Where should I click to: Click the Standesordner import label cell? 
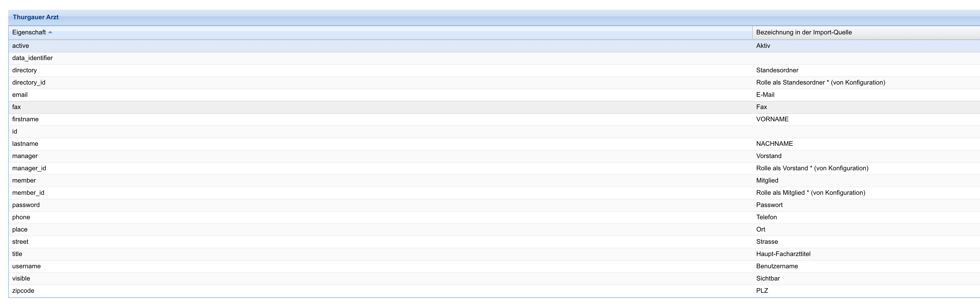[x=777, y=70]
